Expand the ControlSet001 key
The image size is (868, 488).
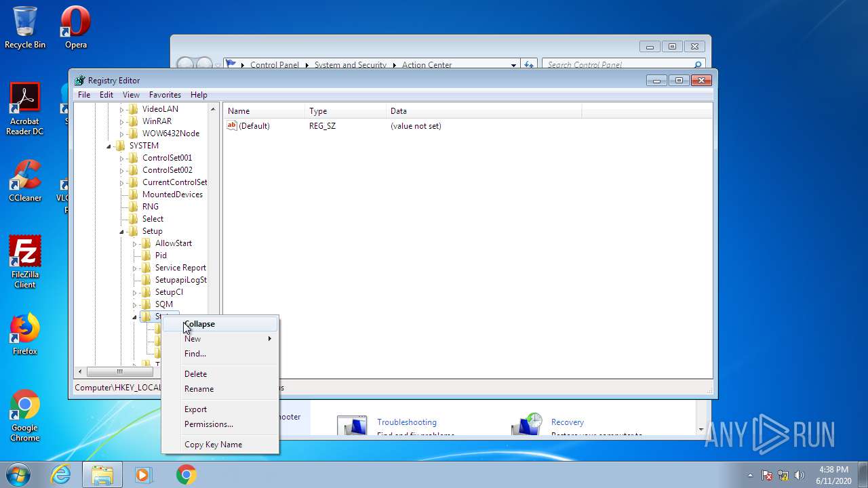click(x=122, y=158)
